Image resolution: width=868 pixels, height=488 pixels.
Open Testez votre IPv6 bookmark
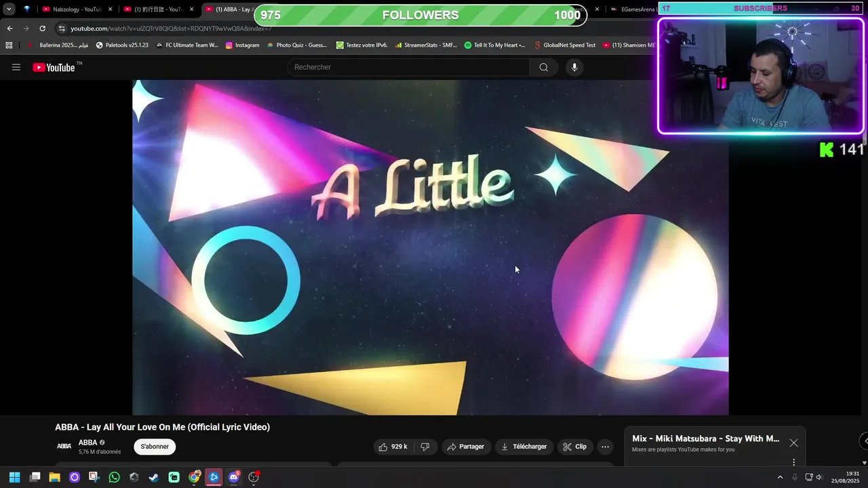[362, 45]
